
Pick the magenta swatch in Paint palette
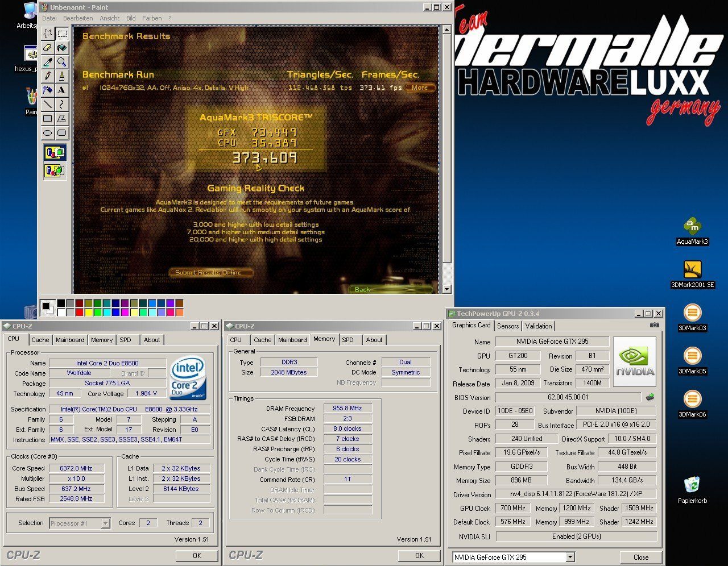click(125, 312)
